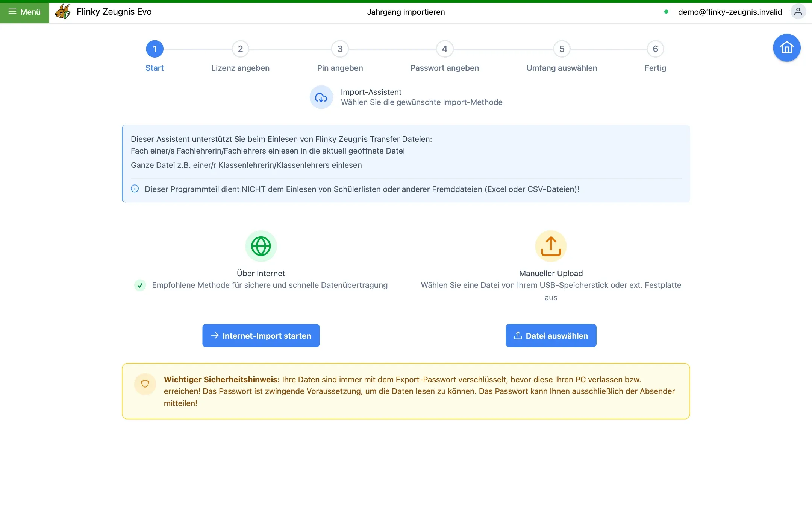Viewport: 812px width, 508px height.
Task: Click the green online status dot
Action: point(666,12)
